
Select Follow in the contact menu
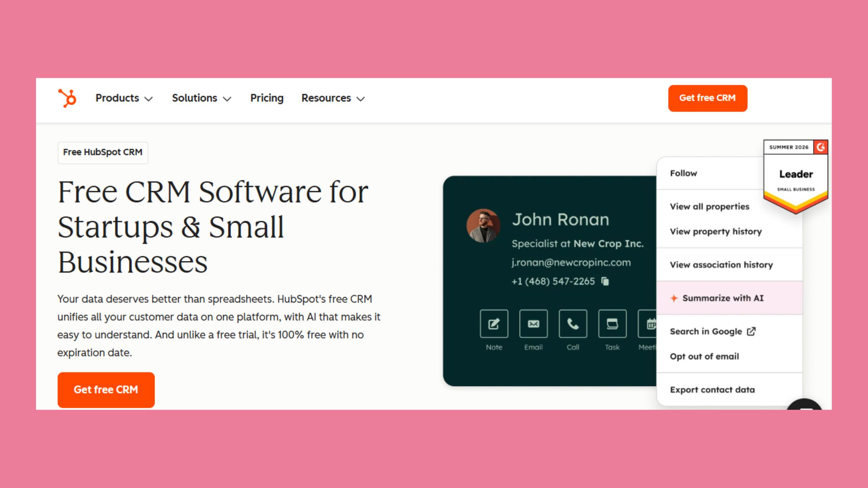683,174
